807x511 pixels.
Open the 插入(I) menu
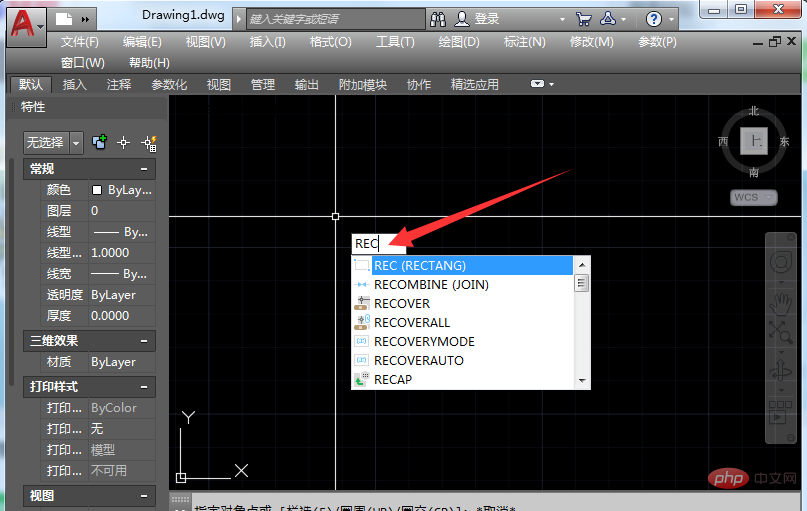coord(267,42)
